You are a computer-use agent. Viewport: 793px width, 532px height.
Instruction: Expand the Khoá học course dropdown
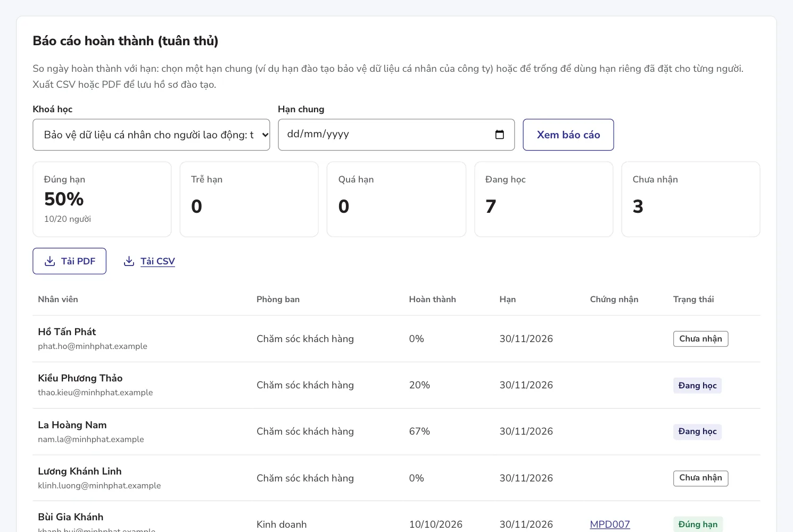click(x=151, y=135)
